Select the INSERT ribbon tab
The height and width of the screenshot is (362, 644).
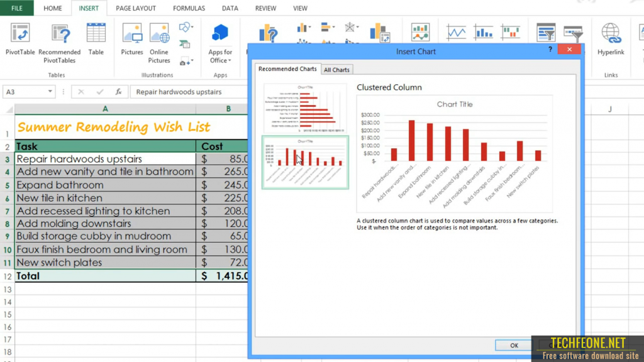[89, 8]
